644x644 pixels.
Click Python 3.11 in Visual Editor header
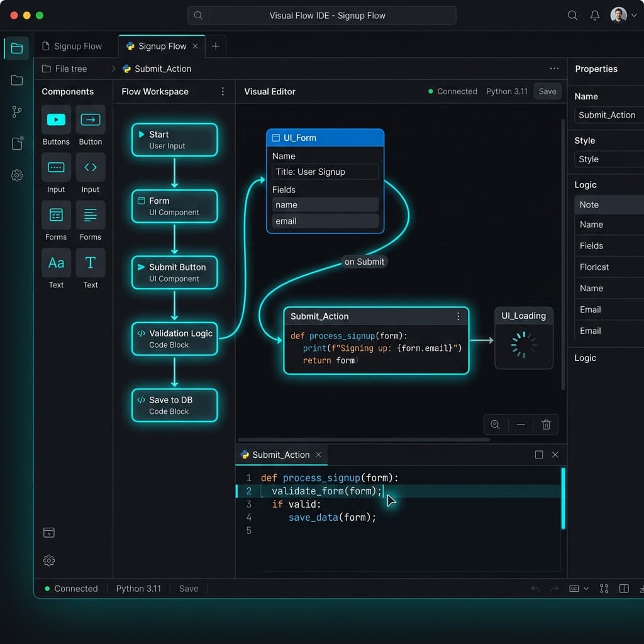(x=506, y=91)
